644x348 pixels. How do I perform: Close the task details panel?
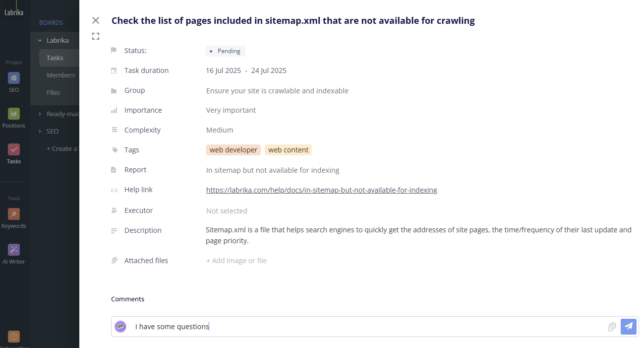click(x=96, y=20)
